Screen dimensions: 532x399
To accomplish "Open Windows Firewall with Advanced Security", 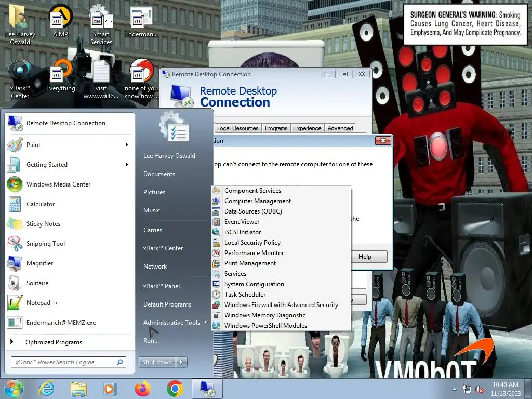I will click(281, 305).
